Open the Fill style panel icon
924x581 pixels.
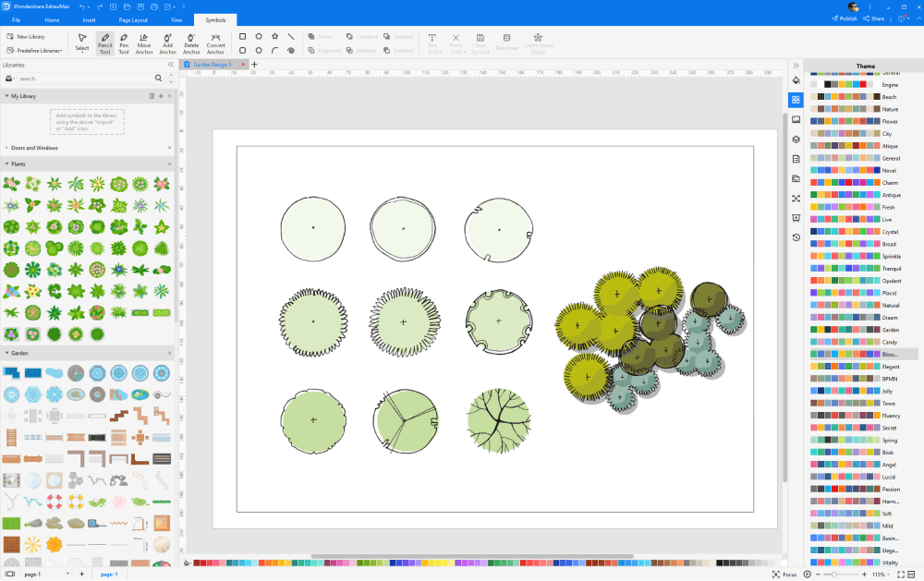point(796,80)
